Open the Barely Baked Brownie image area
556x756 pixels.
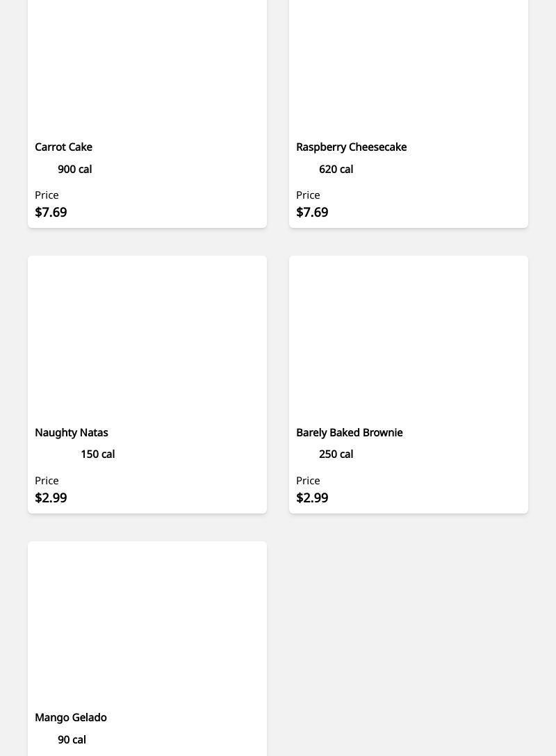[409, 337]
